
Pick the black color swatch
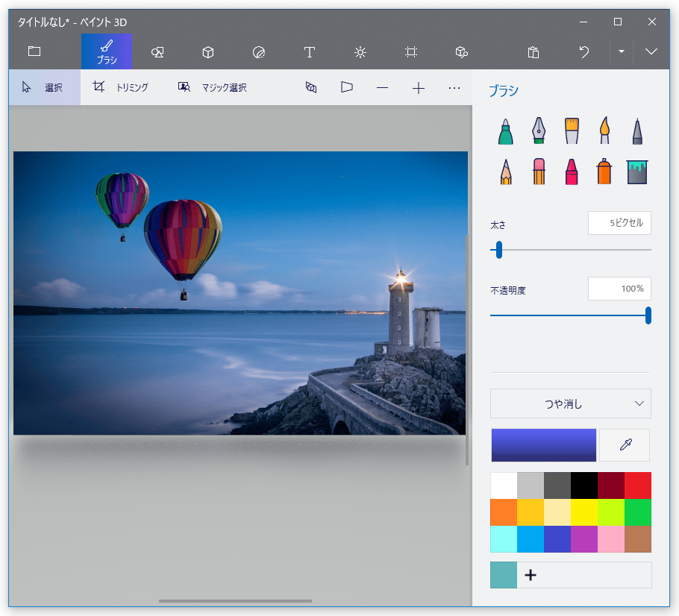click(x=584, y=485)
